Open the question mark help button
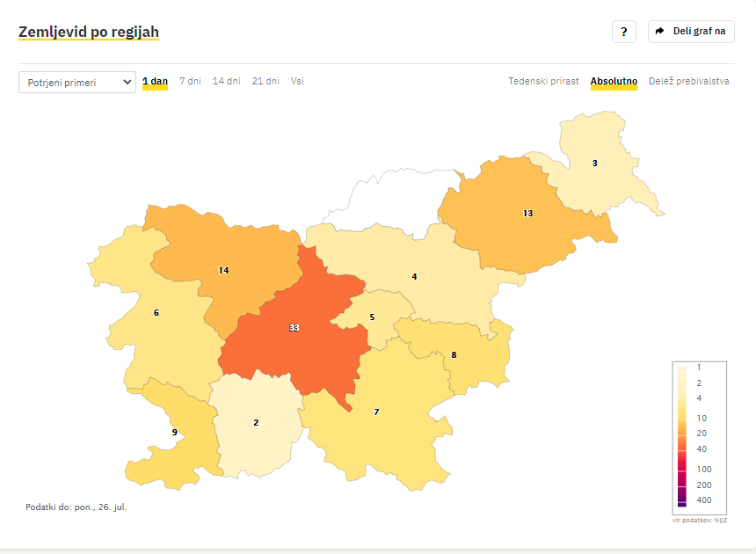 tap(624, 32)
